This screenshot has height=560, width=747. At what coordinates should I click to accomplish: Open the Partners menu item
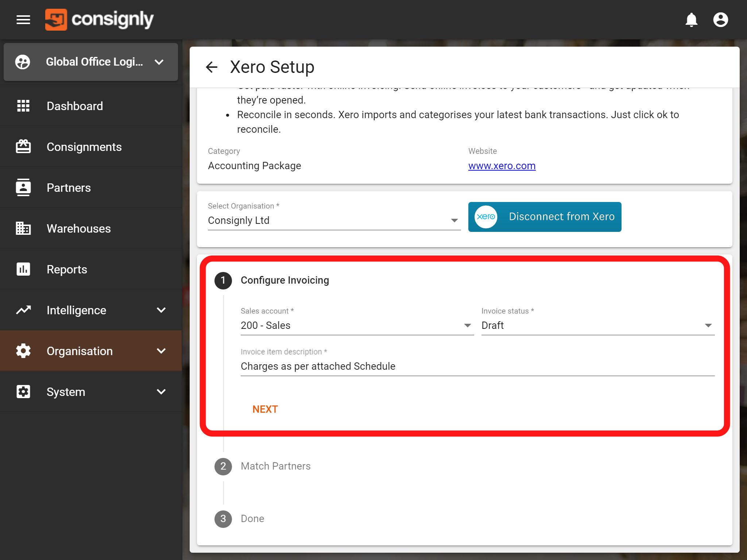tap(91, 187)
